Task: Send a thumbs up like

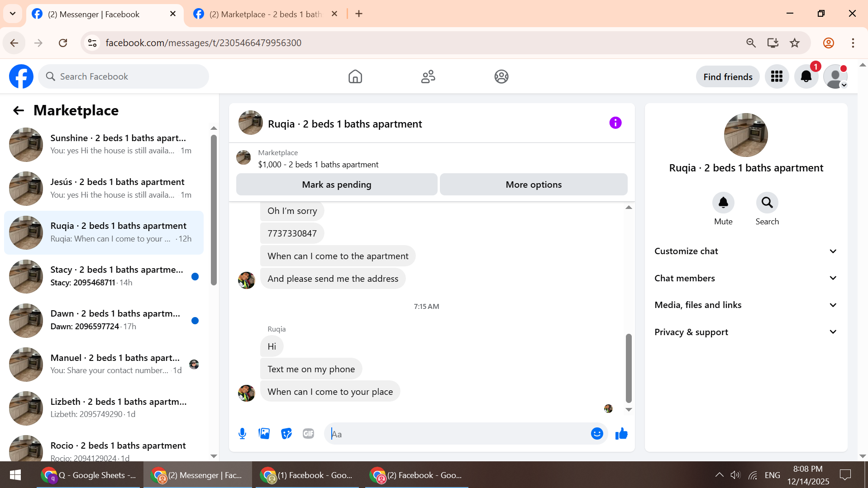Action: 621,434
